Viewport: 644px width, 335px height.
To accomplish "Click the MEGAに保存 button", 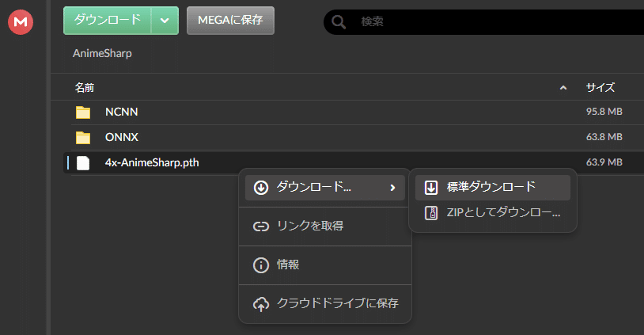I will tap(230, 21).
